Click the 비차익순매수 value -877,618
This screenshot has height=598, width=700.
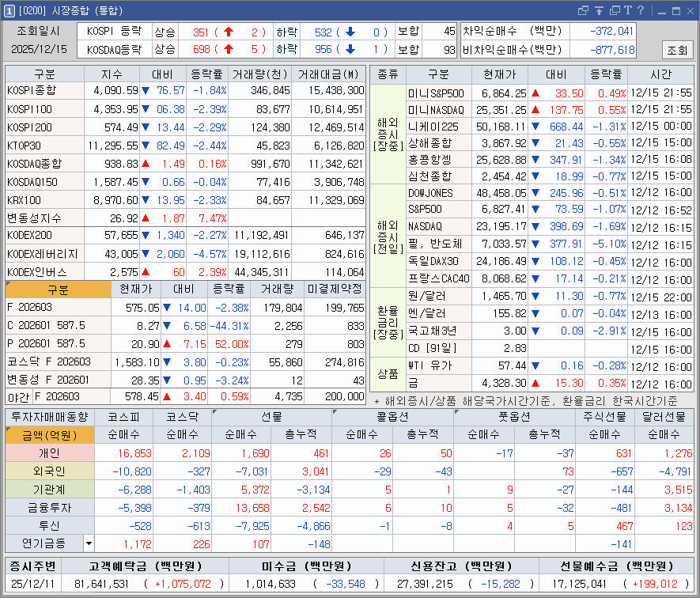611,50
